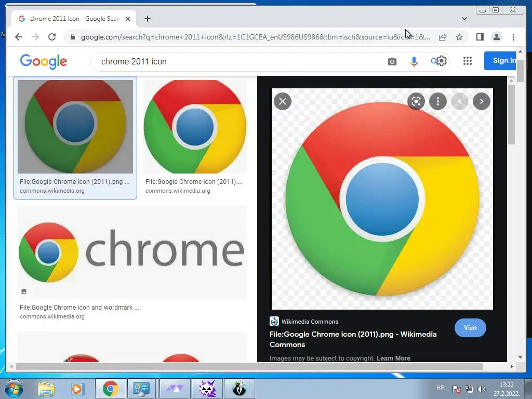Open the Chrome three-dot menu
This screenshot has width=532, height=399.
pyautogui.click(x=513, y=37)
